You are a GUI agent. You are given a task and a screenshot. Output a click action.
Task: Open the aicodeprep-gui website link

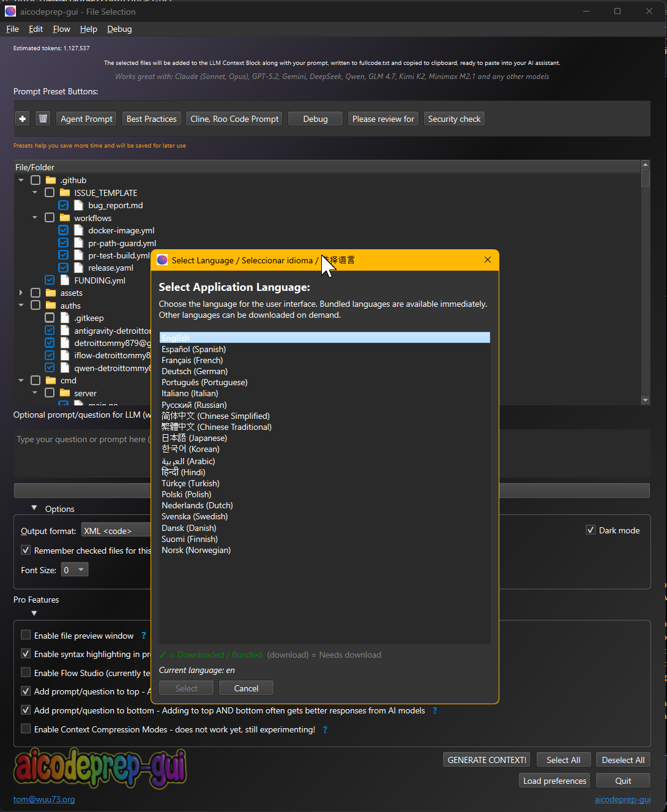[x=622, y=799]
